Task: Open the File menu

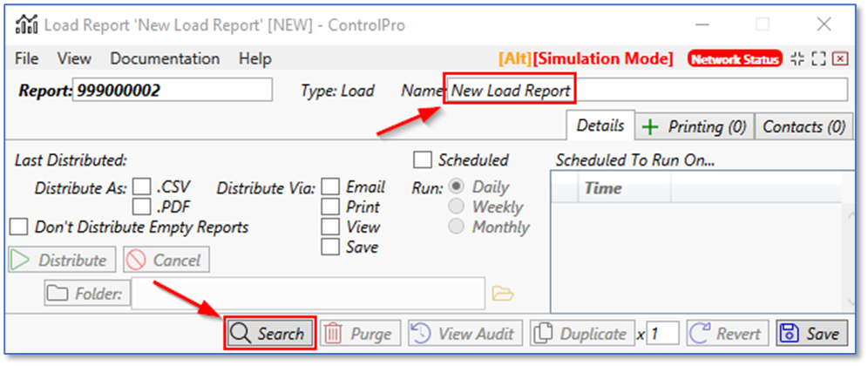Action: [27, 59]
